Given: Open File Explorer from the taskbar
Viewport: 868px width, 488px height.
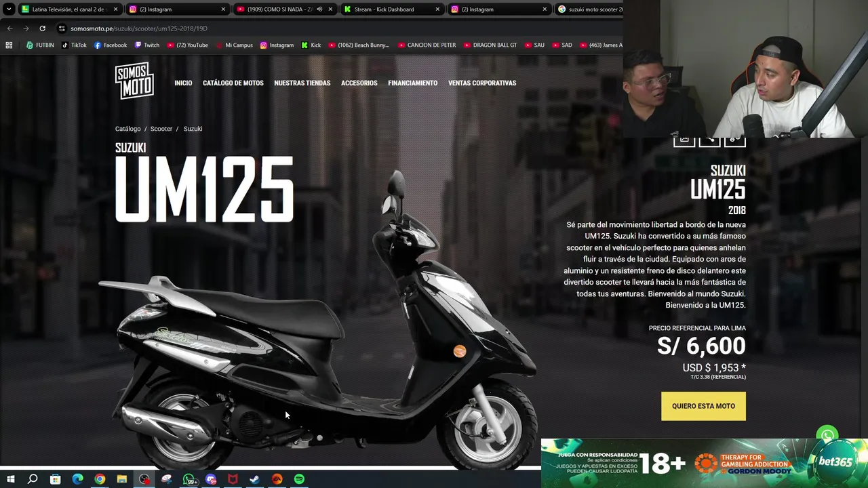Looking at the screenshot, I should [x=122, y=479].
